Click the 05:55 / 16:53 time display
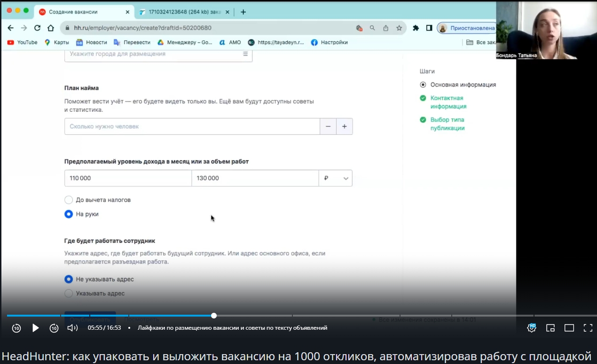This screenshot has width=597, height=364. (x=104, y=328)
